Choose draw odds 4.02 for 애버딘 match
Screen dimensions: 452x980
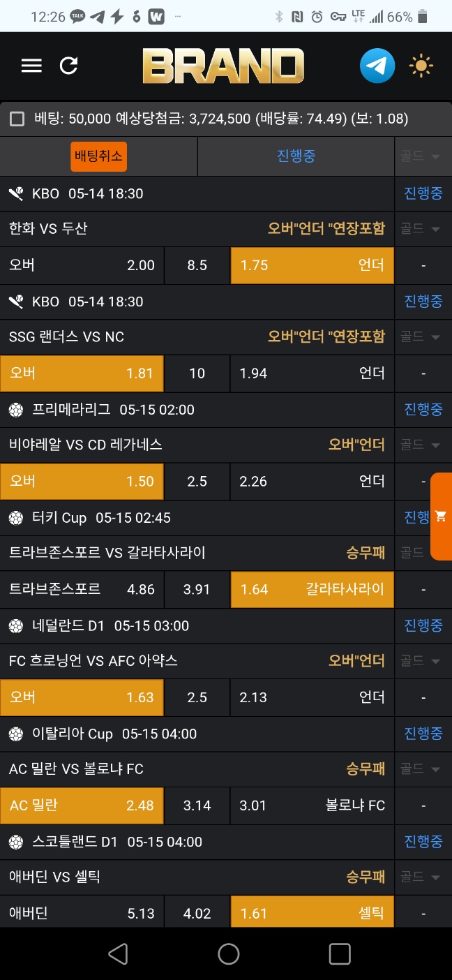pos(197,914)
